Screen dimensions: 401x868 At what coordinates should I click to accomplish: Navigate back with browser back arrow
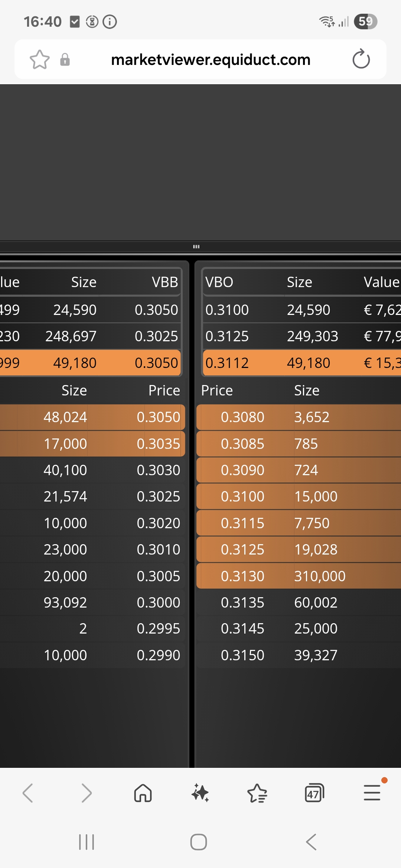(28, 793)
